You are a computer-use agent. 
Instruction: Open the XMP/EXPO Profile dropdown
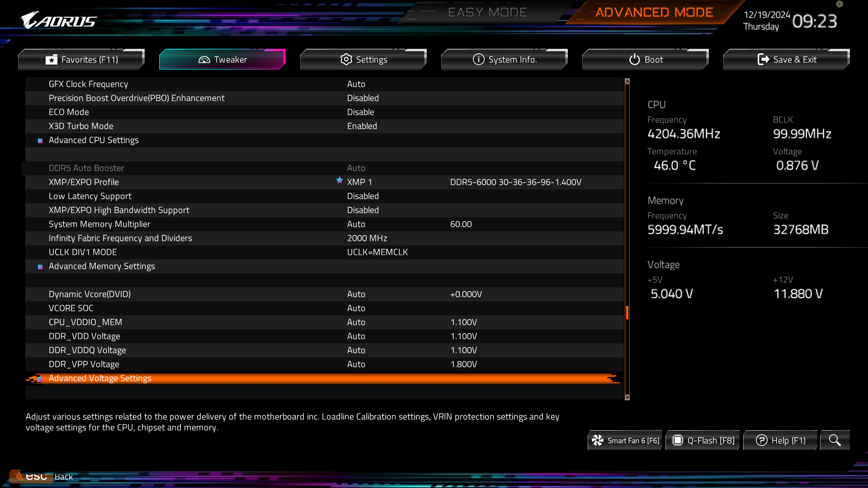[x=359, y=182]
